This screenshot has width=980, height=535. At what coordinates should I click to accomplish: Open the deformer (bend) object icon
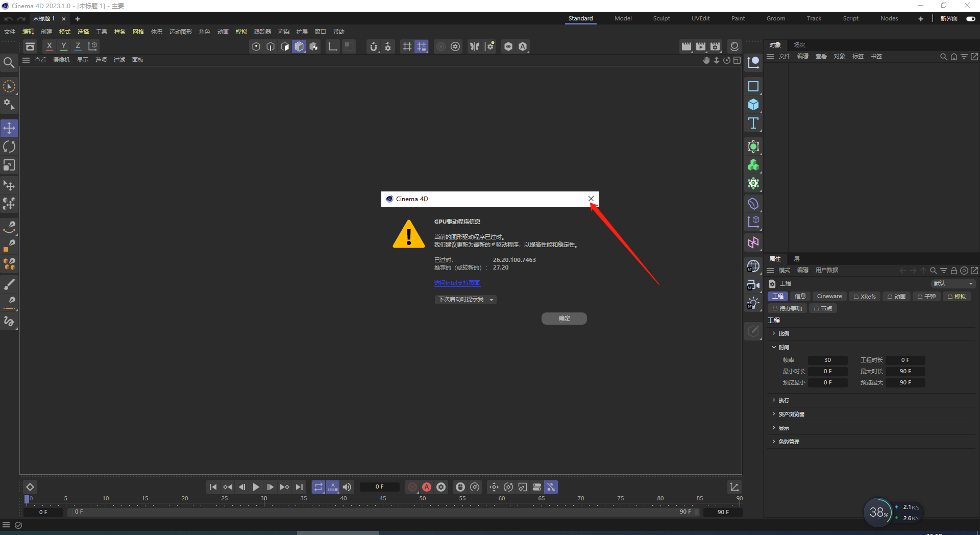pos(753,204)
